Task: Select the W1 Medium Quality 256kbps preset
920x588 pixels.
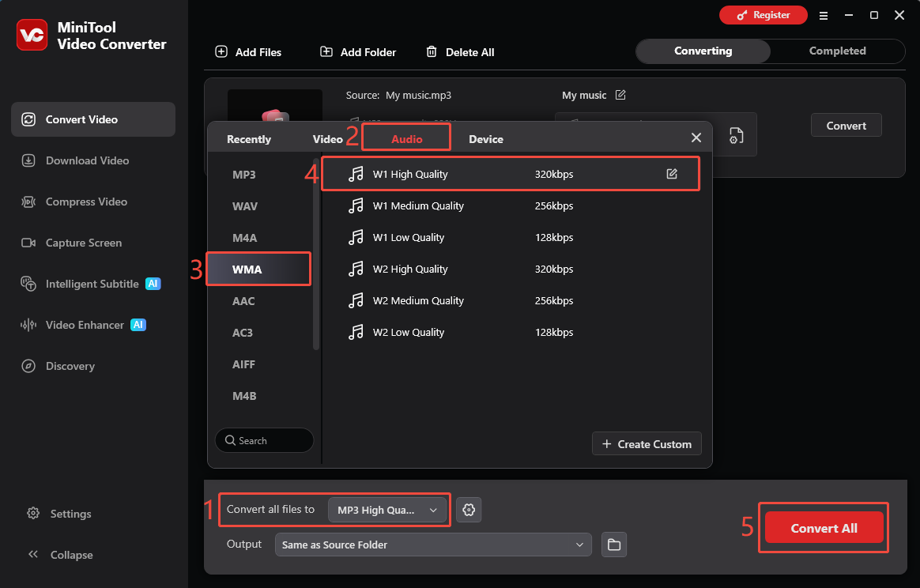Action: point(511,206)
